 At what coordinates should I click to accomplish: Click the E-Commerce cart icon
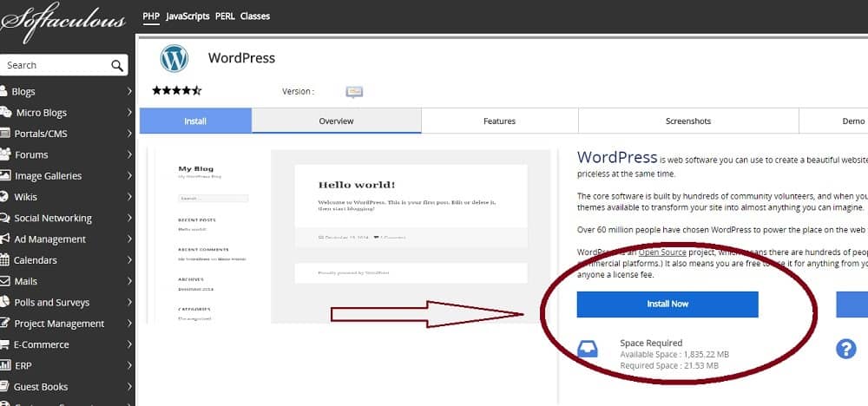click(4, 344)
